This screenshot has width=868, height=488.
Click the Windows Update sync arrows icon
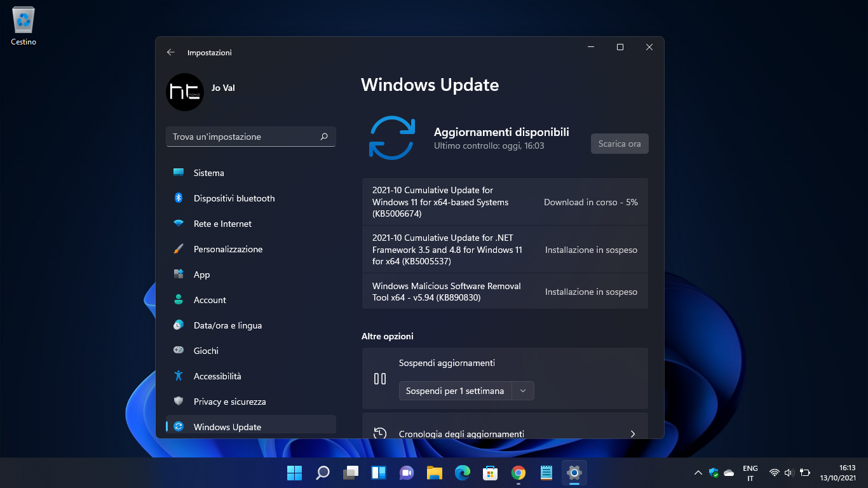(x=392, y=137)
